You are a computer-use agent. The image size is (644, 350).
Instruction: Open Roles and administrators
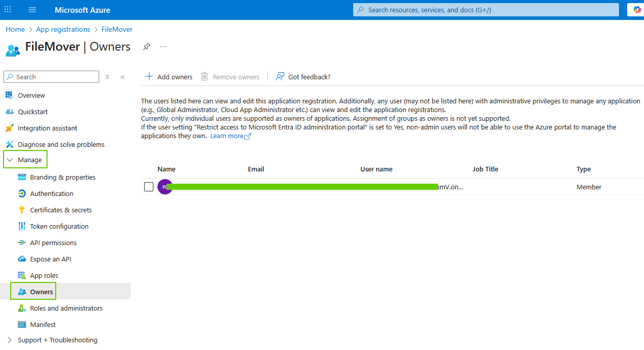[60, 308]
